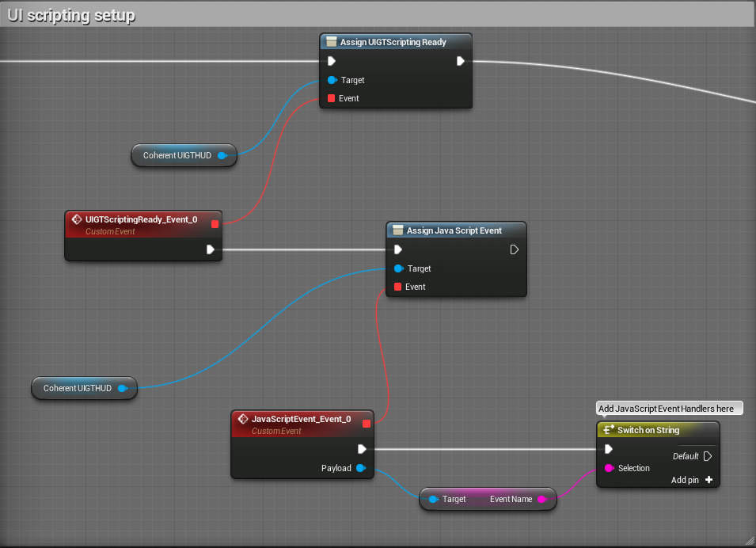The image size is (756, 548).
Task: Click the Default execution output pin
Action: pos(708,456)
